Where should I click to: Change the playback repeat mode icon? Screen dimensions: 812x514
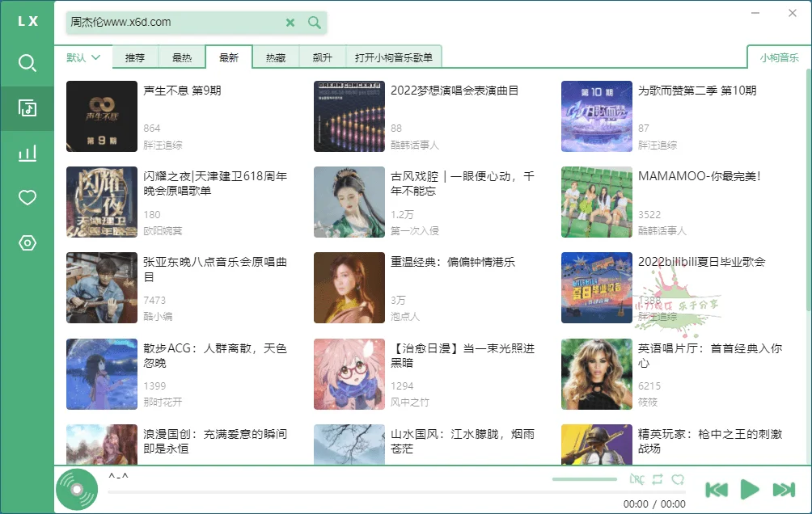click(x=658, y=478)
